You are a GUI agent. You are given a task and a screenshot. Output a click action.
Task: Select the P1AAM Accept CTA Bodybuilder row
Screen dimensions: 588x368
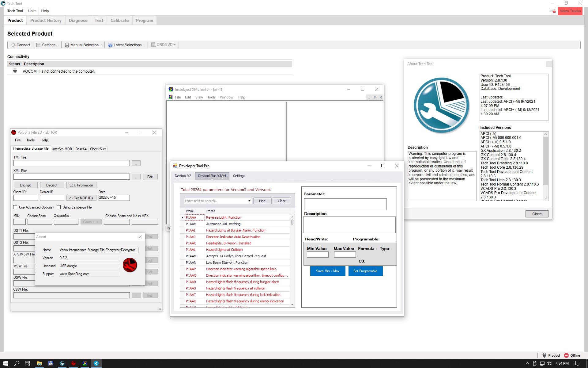pos(235,256)
